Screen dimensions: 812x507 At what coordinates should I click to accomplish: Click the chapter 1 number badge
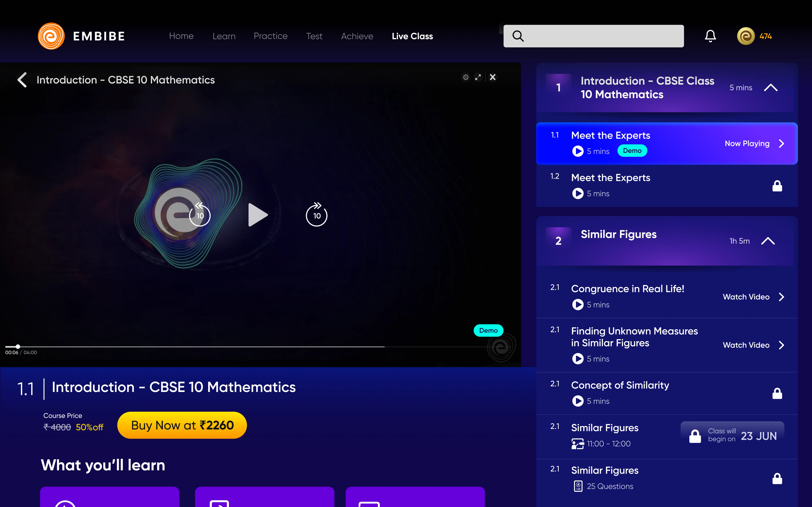pos(558,88)
